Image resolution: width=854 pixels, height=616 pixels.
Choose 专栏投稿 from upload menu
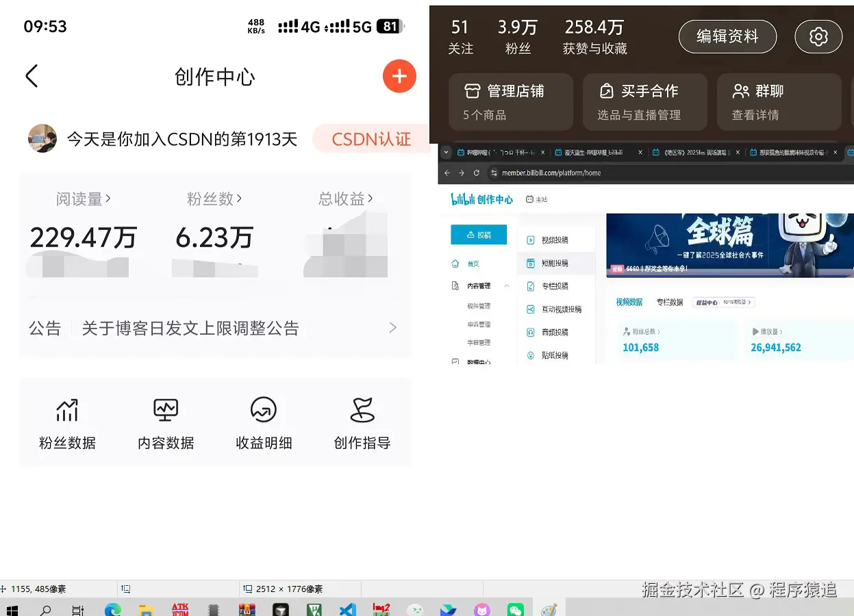click(556, 286)
